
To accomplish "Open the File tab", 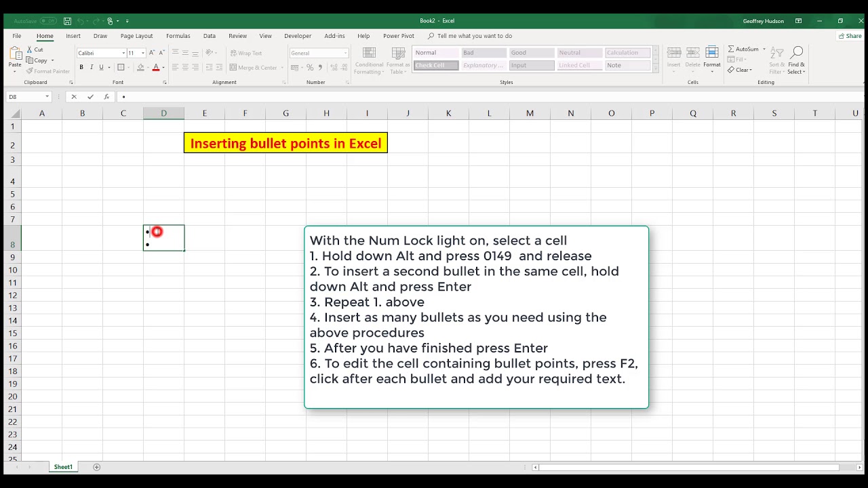I will (16, 36).
